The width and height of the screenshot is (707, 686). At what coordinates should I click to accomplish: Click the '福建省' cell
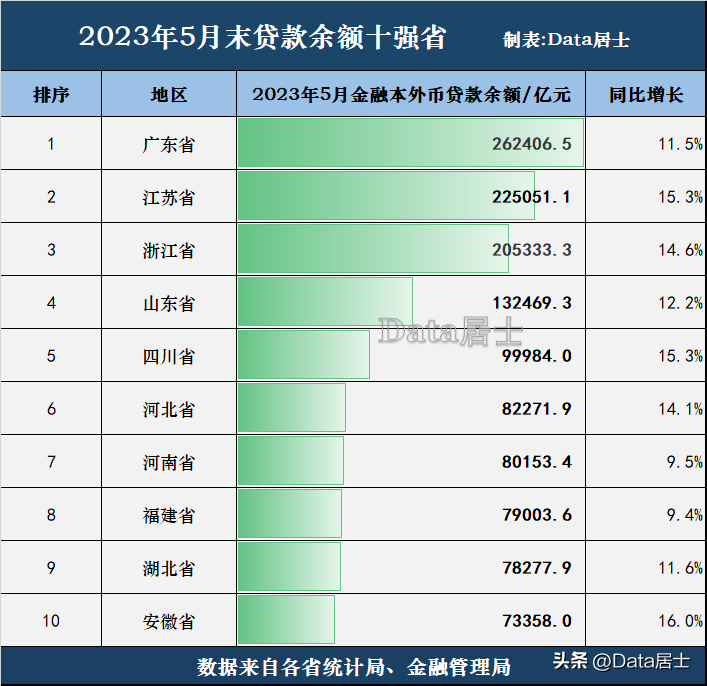click(169, 515)
